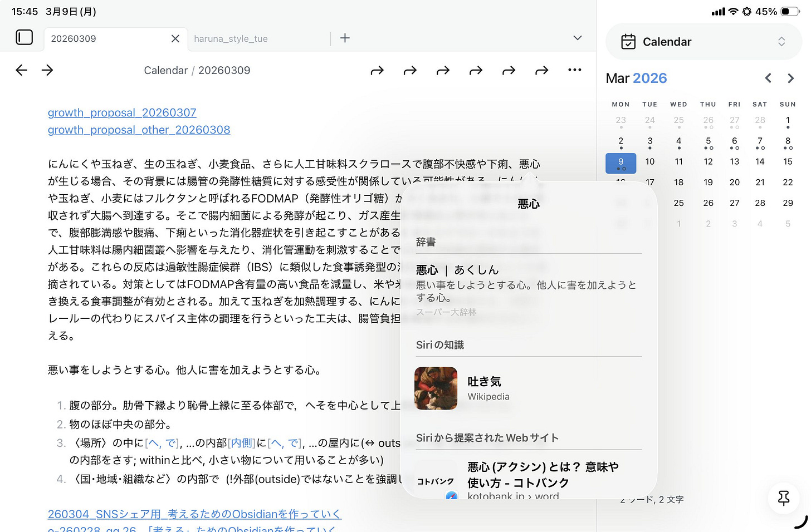
Task: Advance to the next month with the chevron
Action: (x=790, y=78)
